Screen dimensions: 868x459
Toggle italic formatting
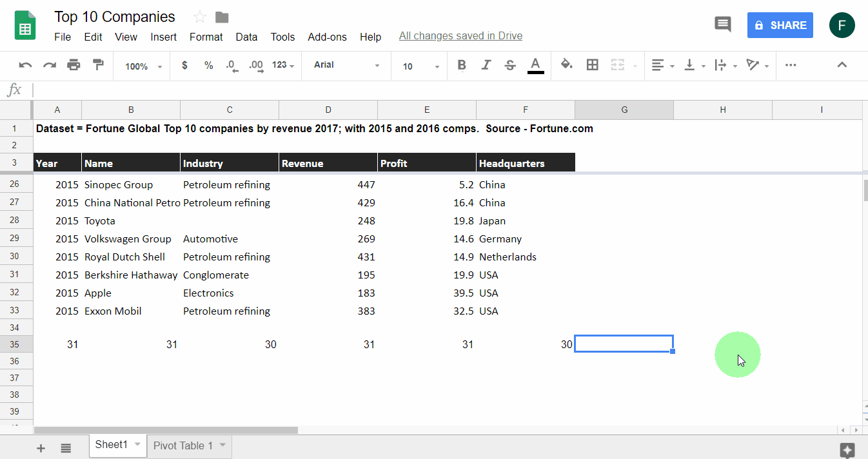pos(486,65)
